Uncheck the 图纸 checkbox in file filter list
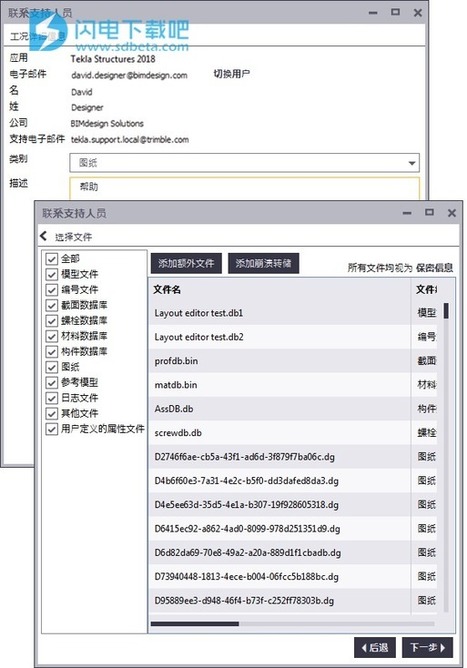The image size is (467, 668). click(52, 367)
